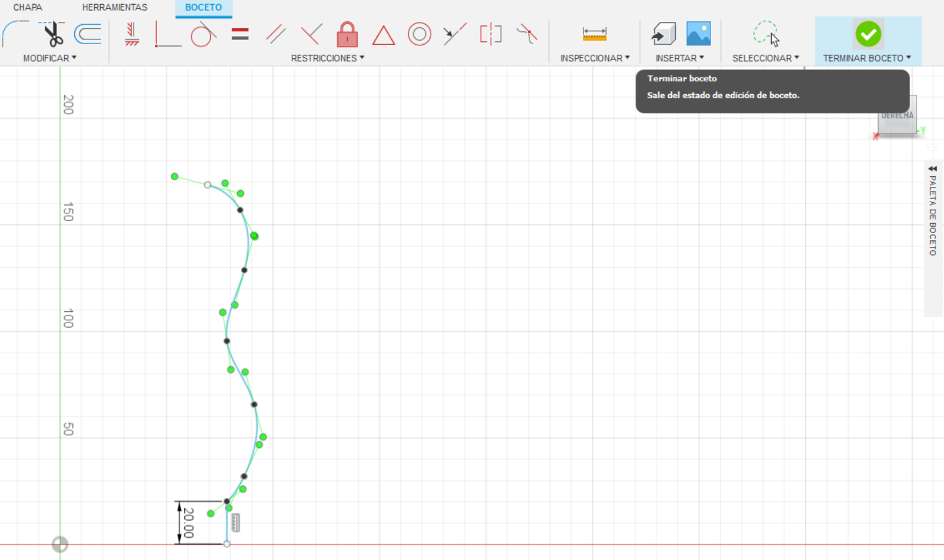Screen dimensions: 944x560
Task: Open the TERMINAR BOCETO dropdown menu
Action: 867,58
